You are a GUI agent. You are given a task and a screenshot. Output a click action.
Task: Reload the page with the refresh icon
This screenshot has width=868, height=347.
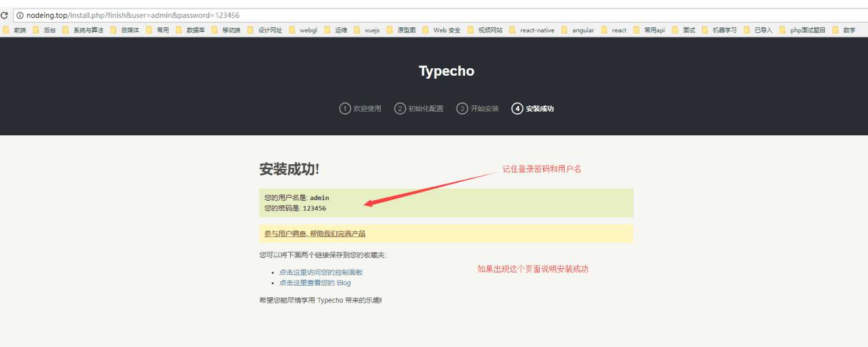(x=4, y=16)
